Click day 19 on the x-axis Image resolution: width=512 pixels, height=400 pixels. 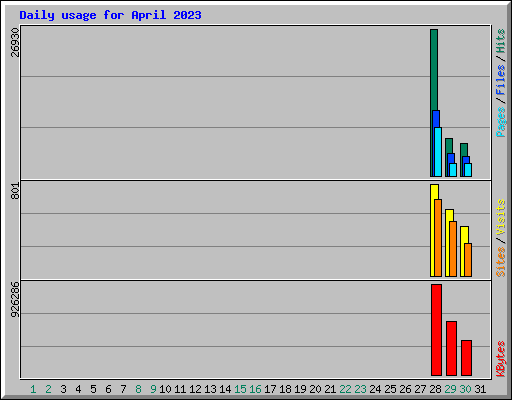300,389
